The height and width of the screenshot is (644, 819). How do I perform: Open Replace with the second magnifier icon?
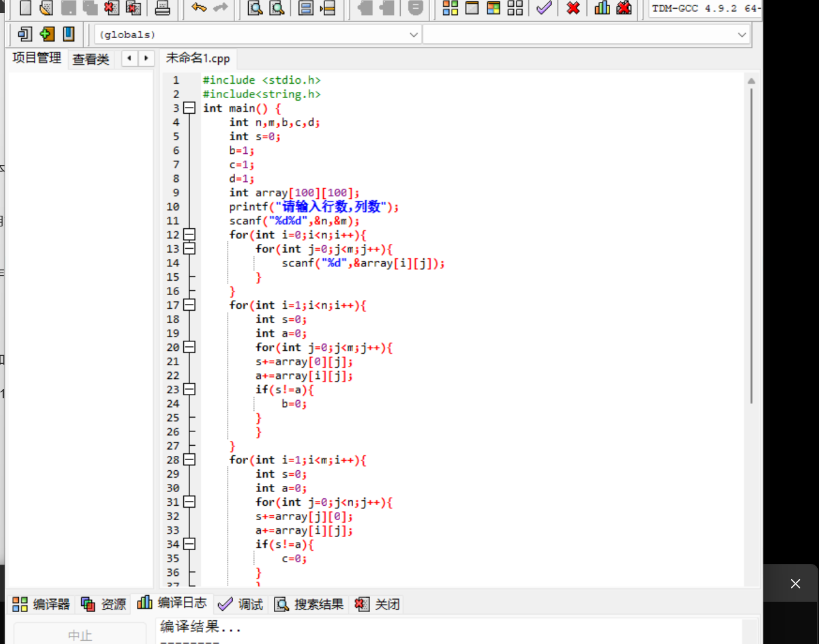click(277, 8)
